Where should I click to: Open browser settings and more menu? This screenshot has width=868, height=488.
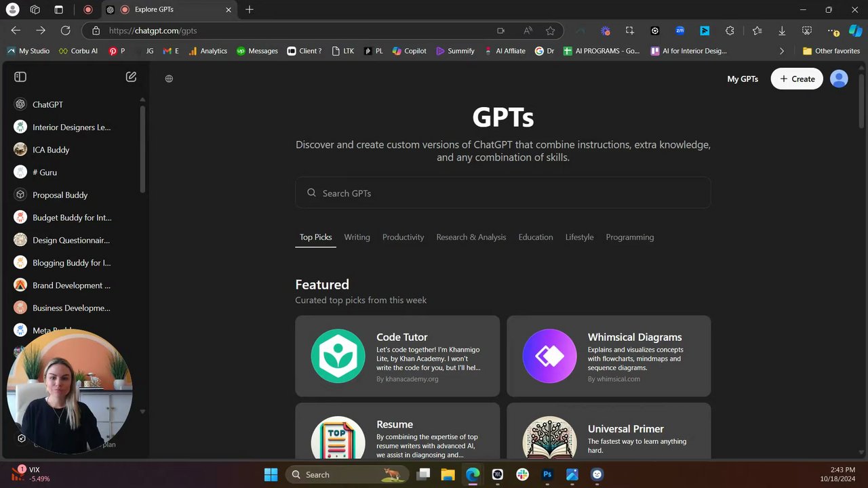(x=833, y=30)
